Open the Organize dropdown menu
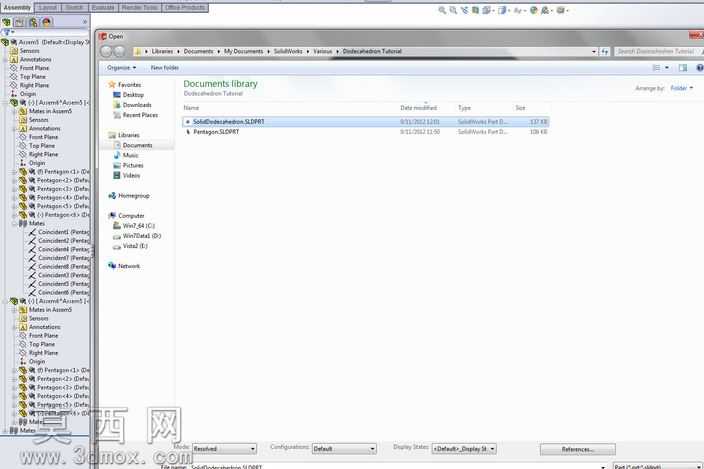This screenshot has width=704, height=469. 121,68
